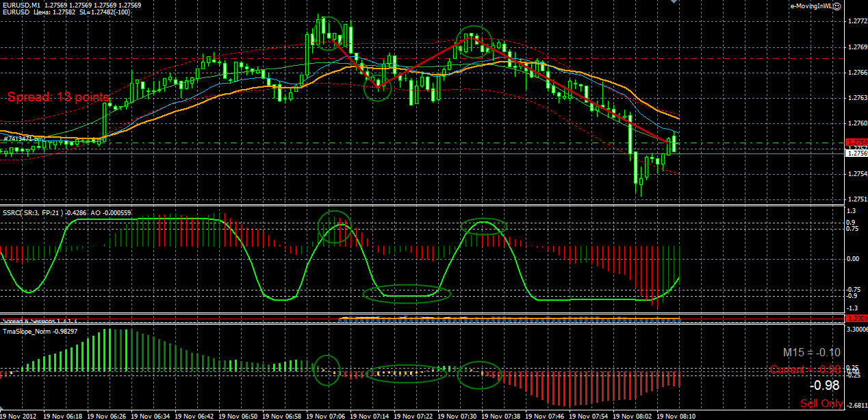Click the 1.2769 price axis label
Screen dimensions: 868x420
(x=858, y=47)
